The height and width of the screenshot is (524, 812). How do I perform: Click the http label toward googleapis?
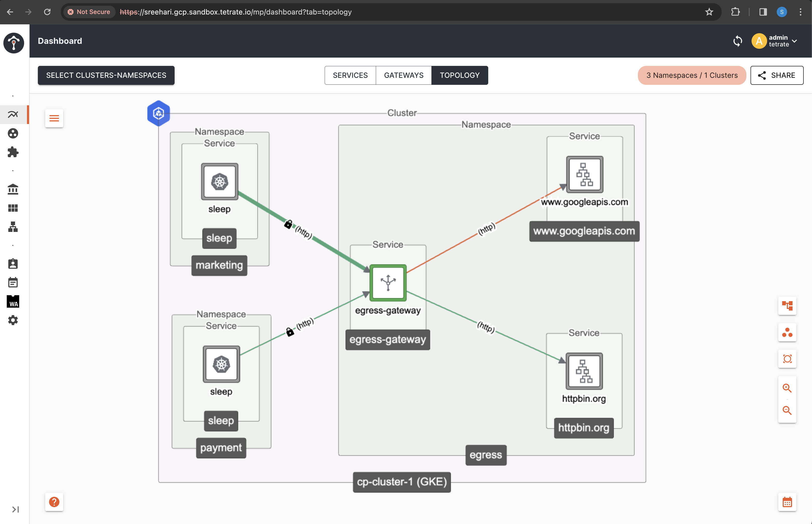click(486, 229)
